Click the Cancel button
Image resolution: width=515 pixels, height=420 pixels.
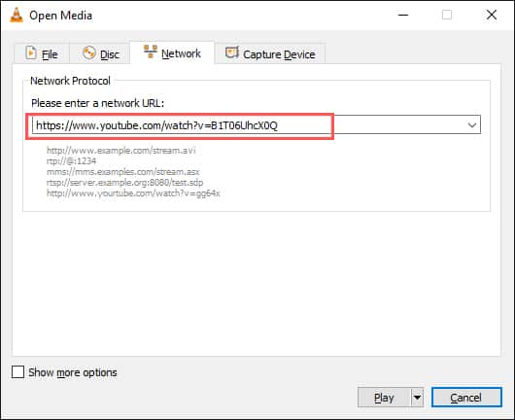[x=466, y=398]
